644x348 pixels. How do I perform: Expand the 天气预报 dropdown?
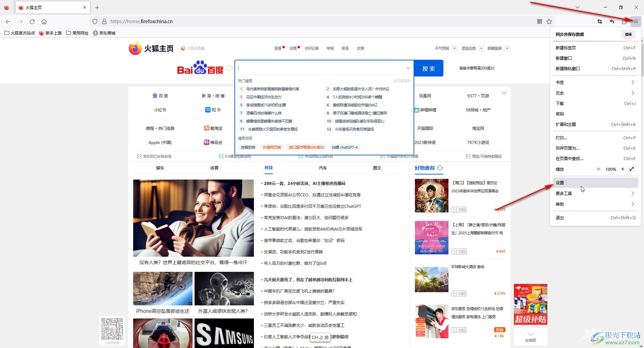click(454, 48)
